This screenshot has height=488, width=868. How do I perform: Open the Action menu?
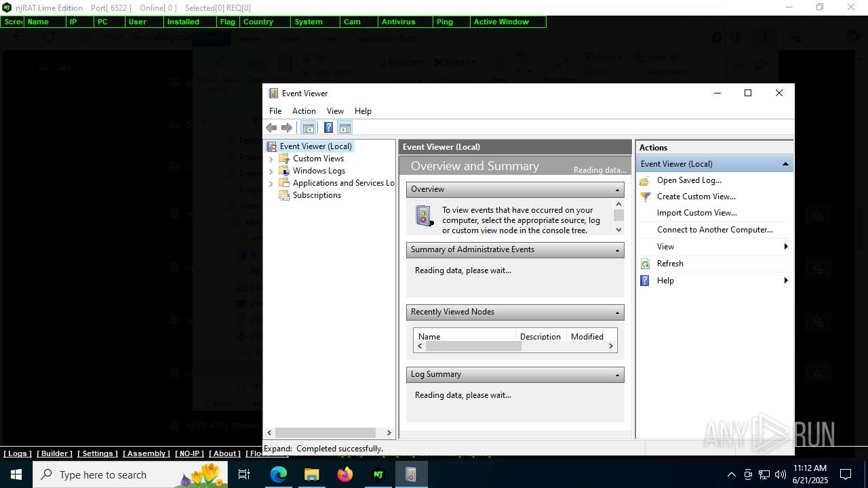tap(304, 111)
